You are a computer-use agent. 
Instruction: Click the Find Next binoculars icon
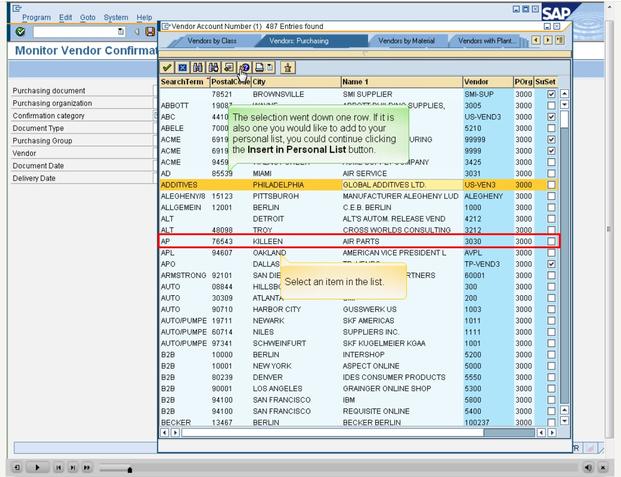coord(213,68)
